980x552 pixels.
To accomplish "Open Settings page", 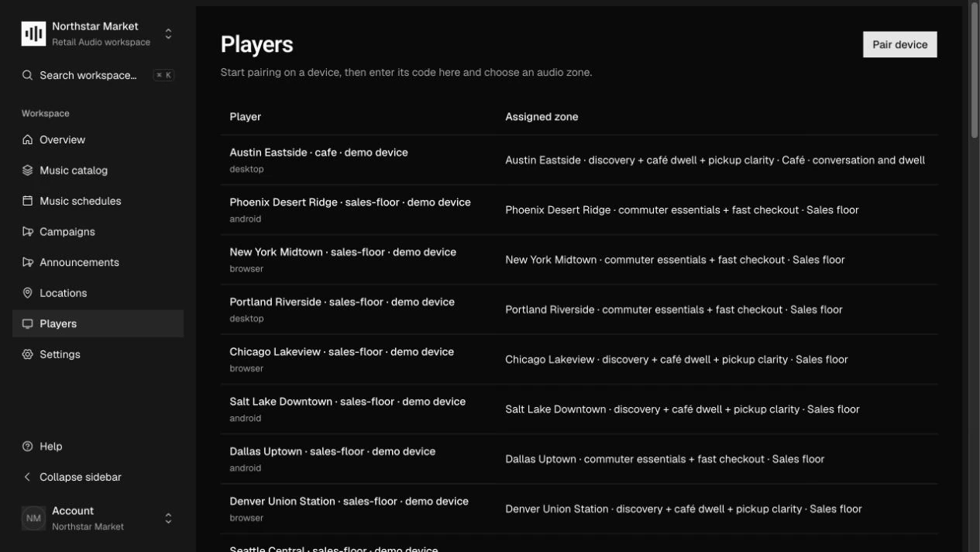I will (98, 354).
